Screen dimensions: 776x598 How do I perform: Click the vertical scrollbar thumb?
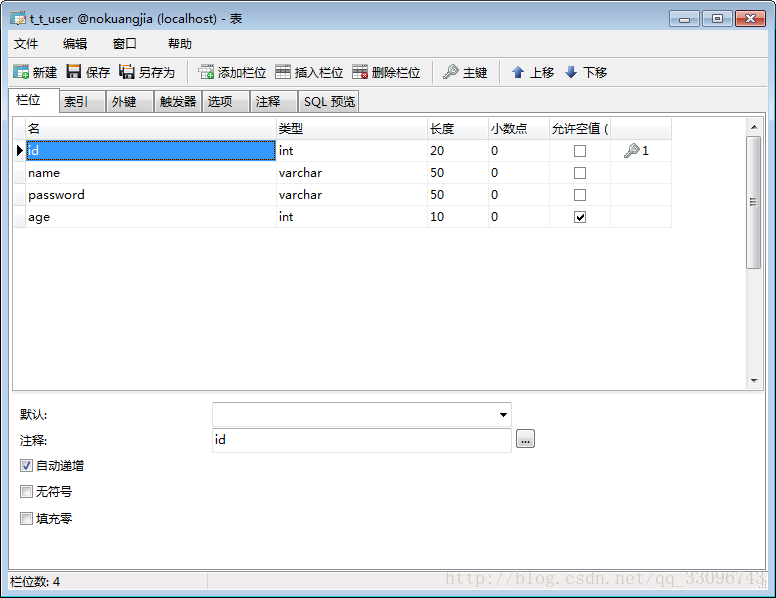(x=754, y=202)
